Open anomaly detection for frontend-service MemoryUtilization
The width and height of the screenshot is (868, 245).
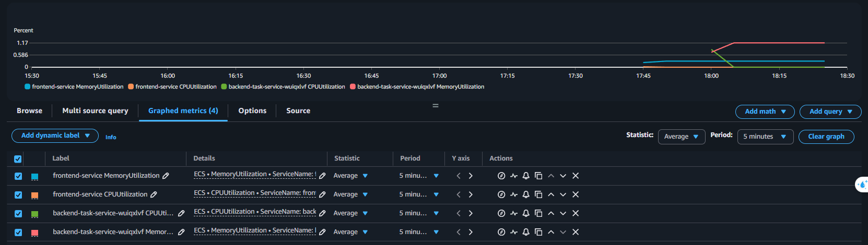pyautogui.click(x=514, y=176)
